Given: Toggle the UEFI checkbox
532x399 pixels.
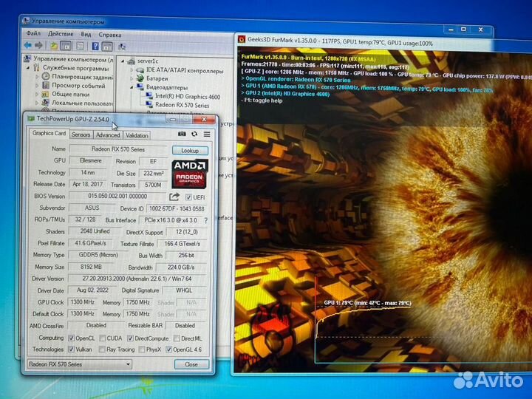Looking at the screenshot, I should (x=188, y=197).
